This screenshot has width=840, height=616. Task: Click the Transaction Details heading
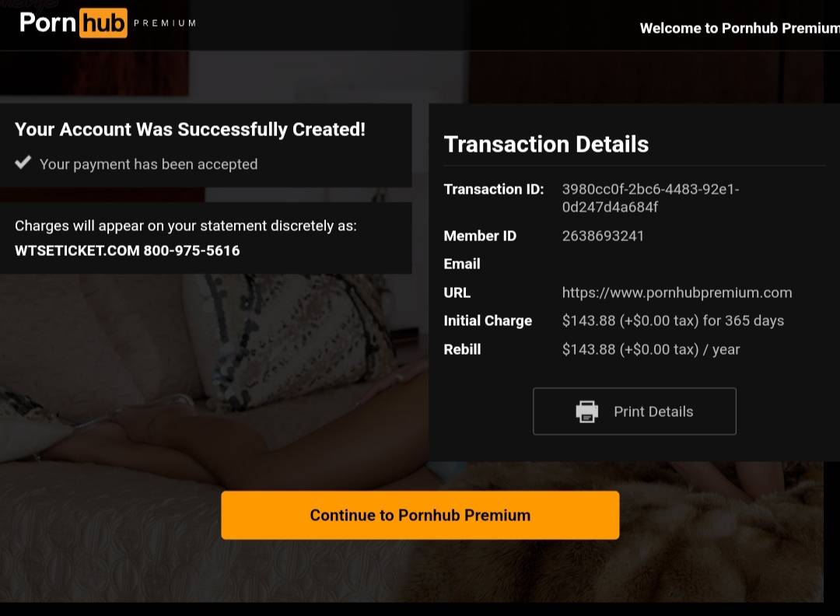click(546, 144)
